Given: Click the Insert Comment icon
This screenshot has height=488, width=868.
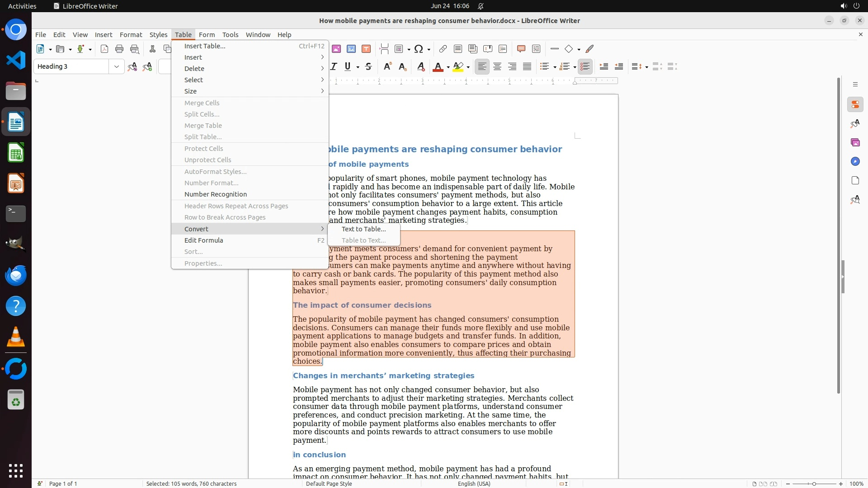Looking at the screenshot, I should 521,49.
